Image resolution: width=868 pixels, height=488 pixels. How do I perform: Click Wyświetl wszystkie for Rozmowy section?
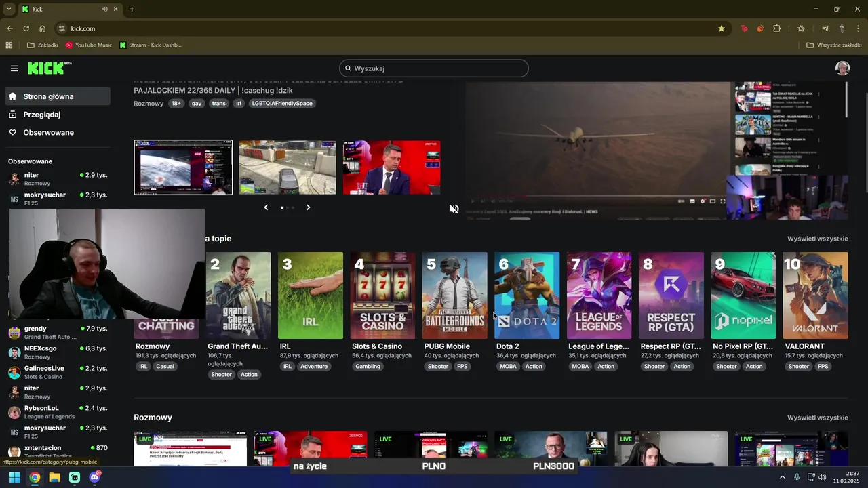[817, 418]
